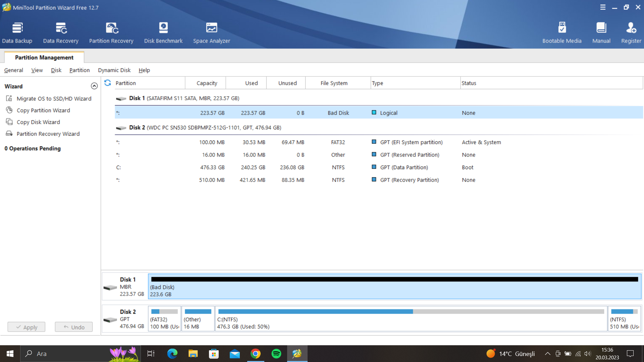644x362 pixels.
Task: Click the Apply button
Action: 26,327
